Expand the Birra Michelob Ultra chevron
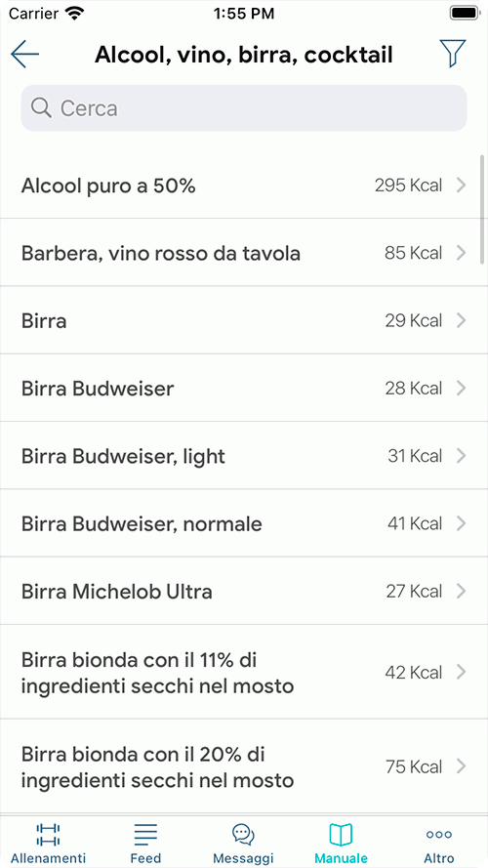The width and height of the screenshot is (488, 868). (x=461, y=592)
